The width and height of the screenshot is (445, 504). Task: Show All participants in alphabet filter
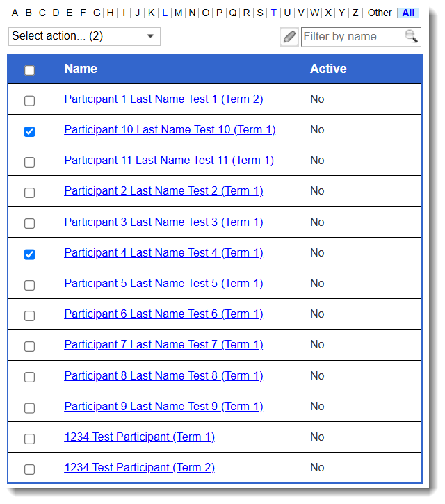[x=408, y=13]
